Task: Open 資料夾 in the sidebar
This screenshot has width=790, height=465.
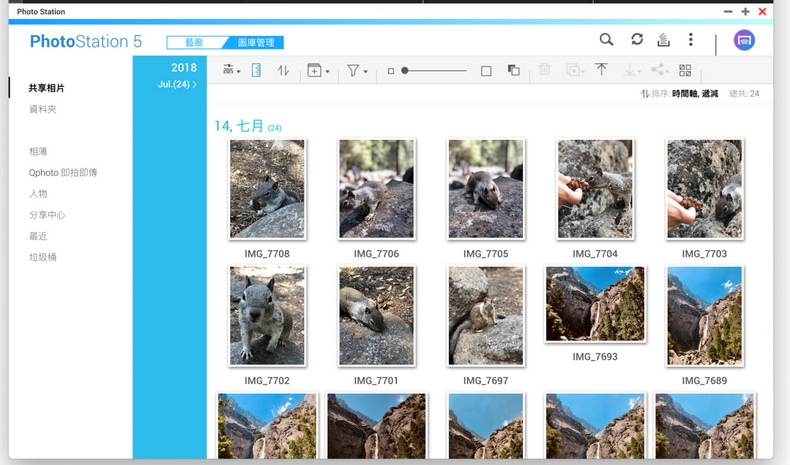Action: click(x=43, y=109)
